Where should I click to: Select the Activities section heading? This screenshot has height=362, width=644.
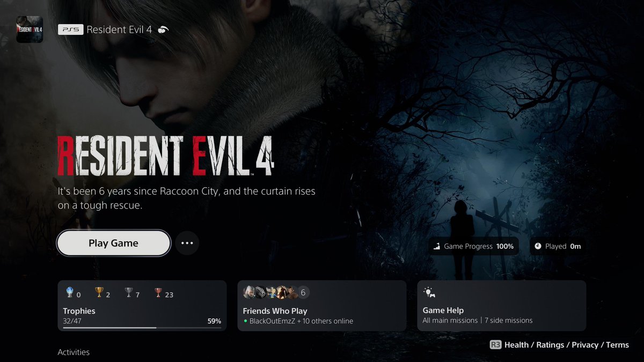click(x=74, y=352)
